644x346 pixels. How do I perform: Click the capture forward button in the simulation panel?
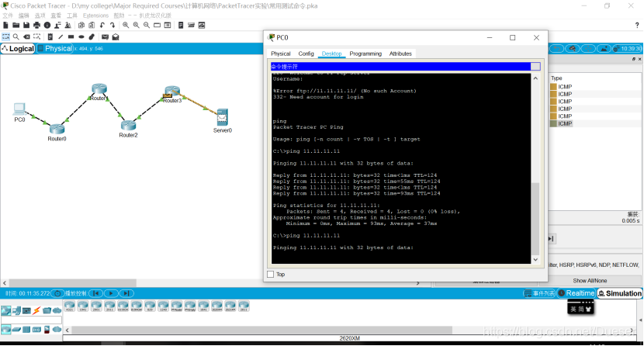click(x=551, y=239)
